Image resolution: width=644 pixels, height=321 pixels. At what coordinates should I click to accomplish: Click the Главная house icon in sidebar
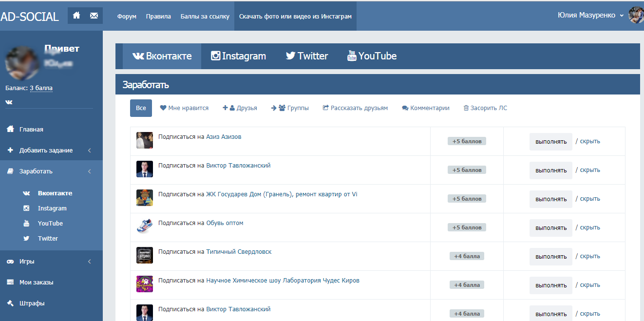pyautogui.click(x=10, y=129)
